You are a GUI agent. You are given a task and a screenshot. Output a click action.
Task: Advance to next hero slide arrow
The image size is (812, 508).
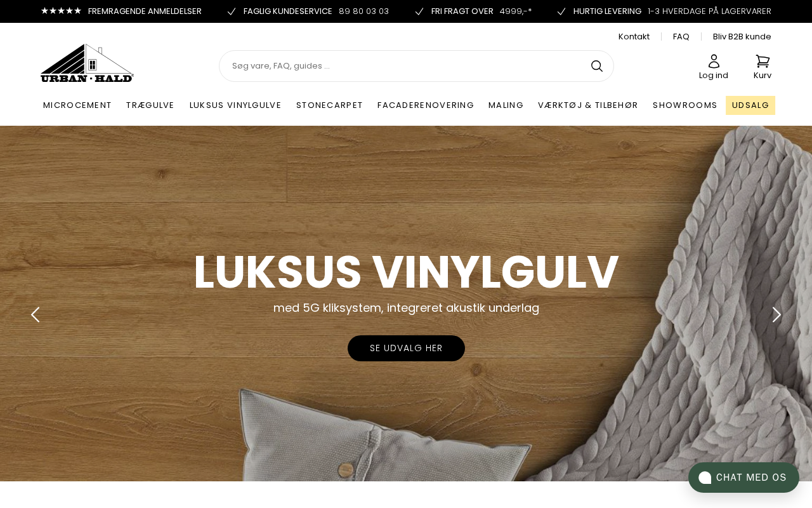(776, 314)
